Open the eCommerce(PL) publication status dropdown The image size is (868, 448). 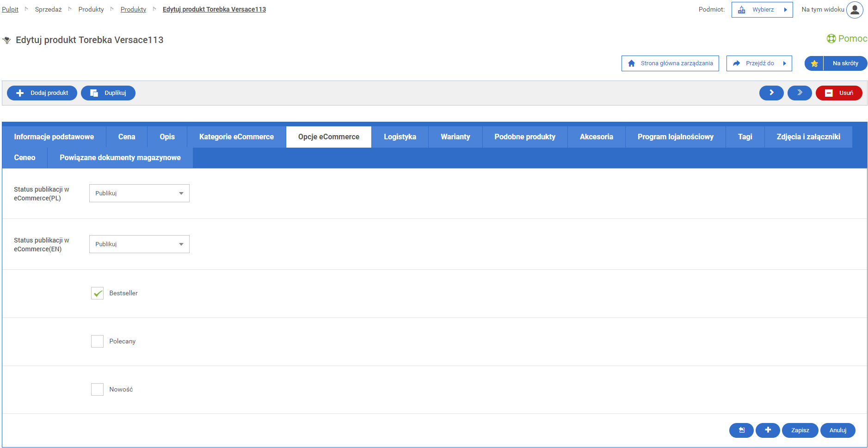click(139, 193)
